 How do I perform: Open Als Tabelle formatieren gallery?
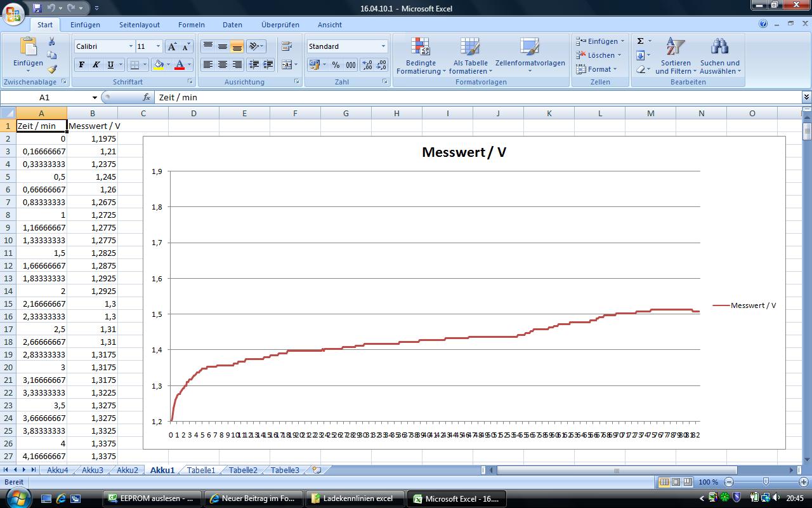471,56
